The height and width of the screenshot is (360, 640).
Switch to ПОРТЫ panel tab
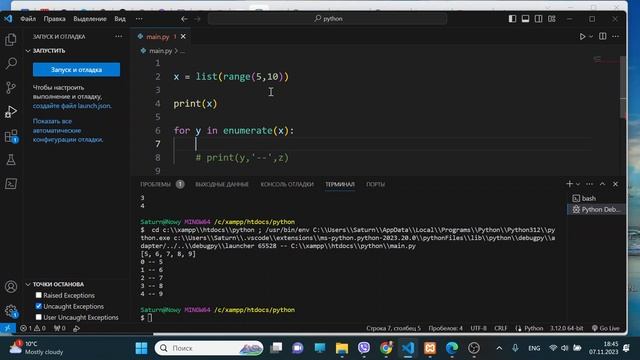pyautogui.click(x=375, y=184)
